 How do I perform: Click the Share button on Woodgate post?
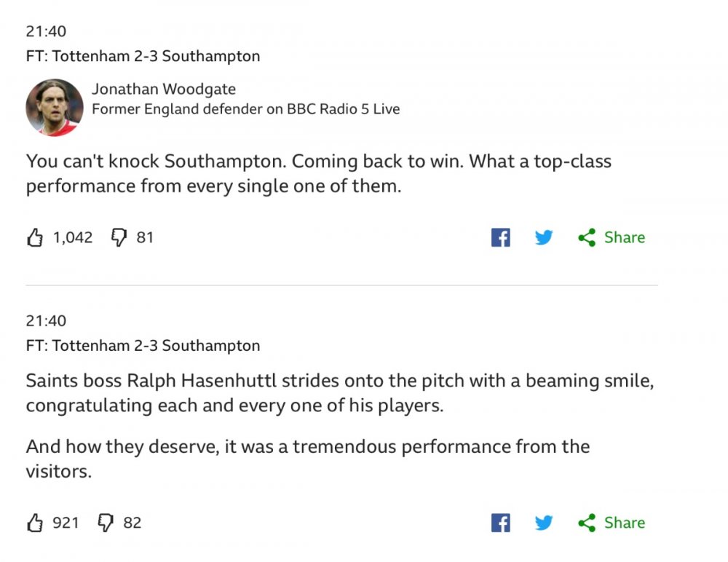612,237
